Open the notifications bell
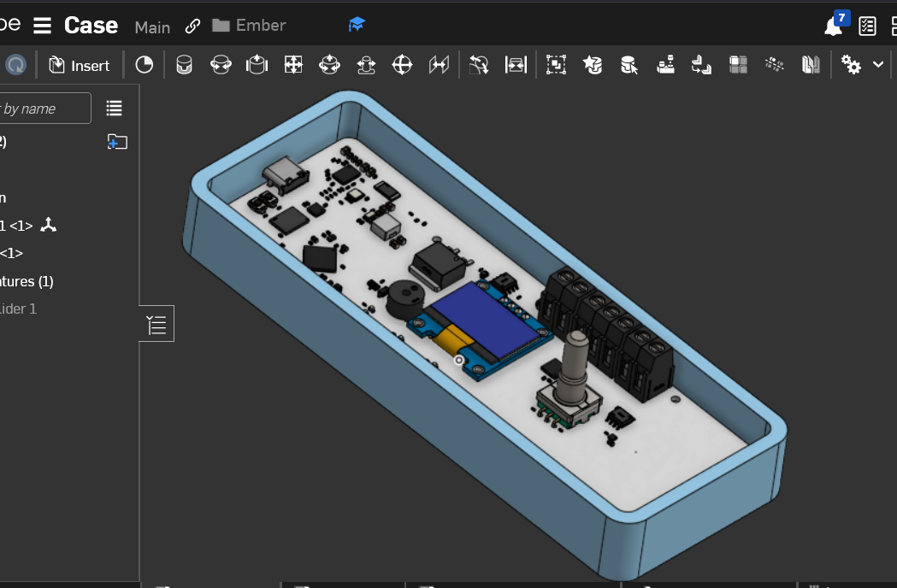This screenshot has width=897, height=588. (833, 26)
